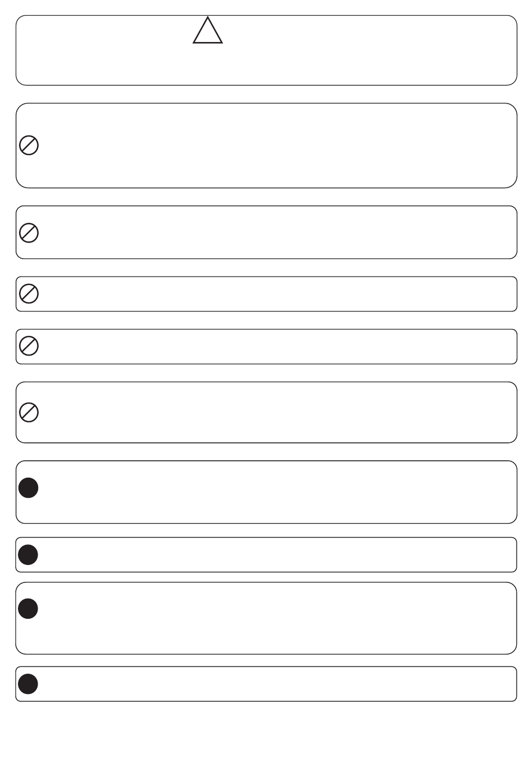Click the first solid black circle icon
Screen dimensions: 532x775
point(29,488)
